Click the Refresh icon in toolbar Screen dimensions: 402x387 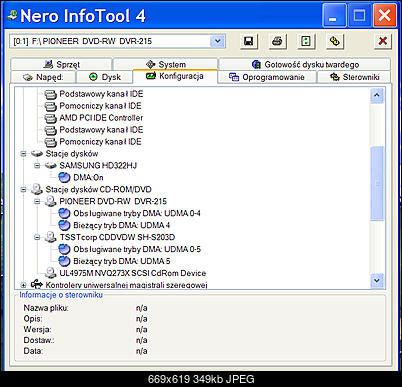[306, 41]
